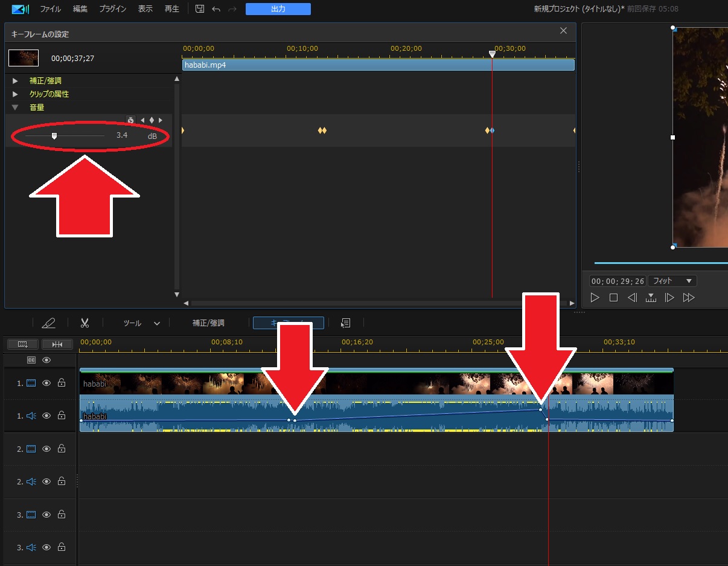Toggle audio track 2 enable eye
Screen dimensions: 728x566
click(46, 481)
